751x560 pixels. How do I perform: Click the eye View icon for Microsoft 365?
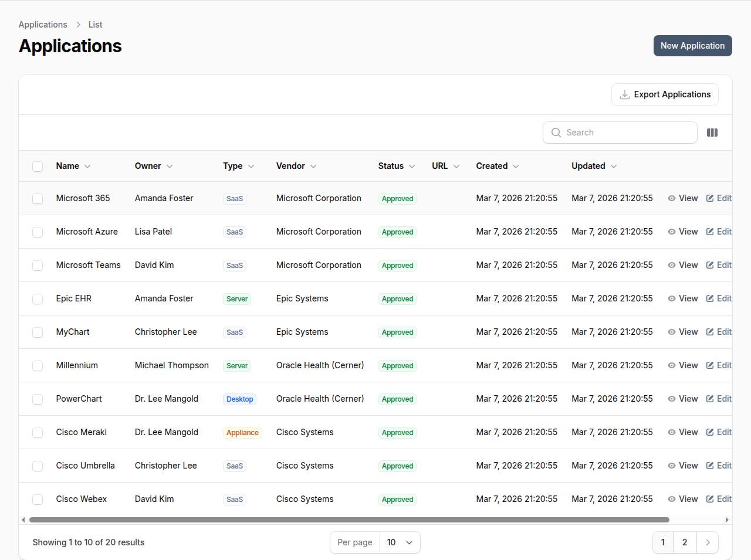672,198
